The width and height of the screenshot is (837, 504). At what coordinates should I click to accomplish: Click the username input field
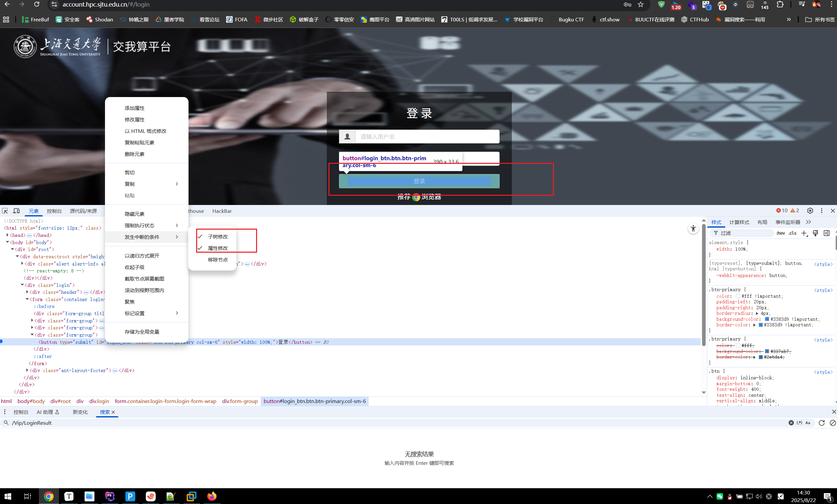[x=427, y=137]
